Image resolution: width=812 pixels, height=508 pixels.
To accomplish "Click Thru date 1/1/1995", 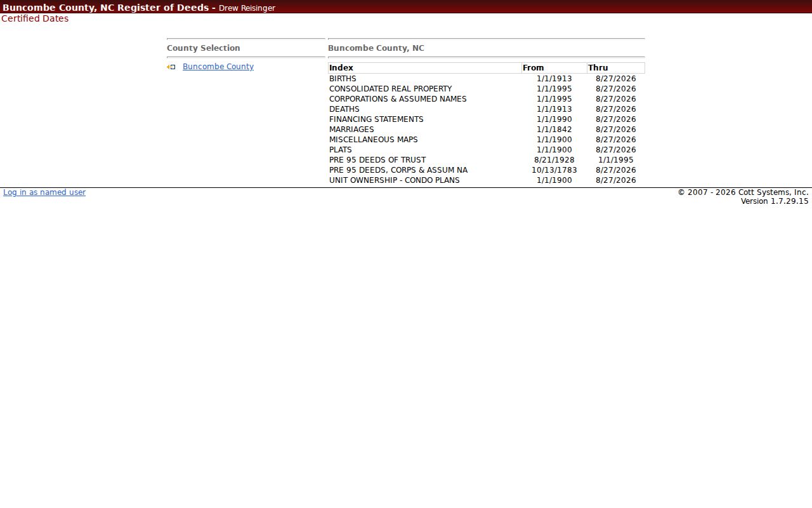I will [616, 160].
